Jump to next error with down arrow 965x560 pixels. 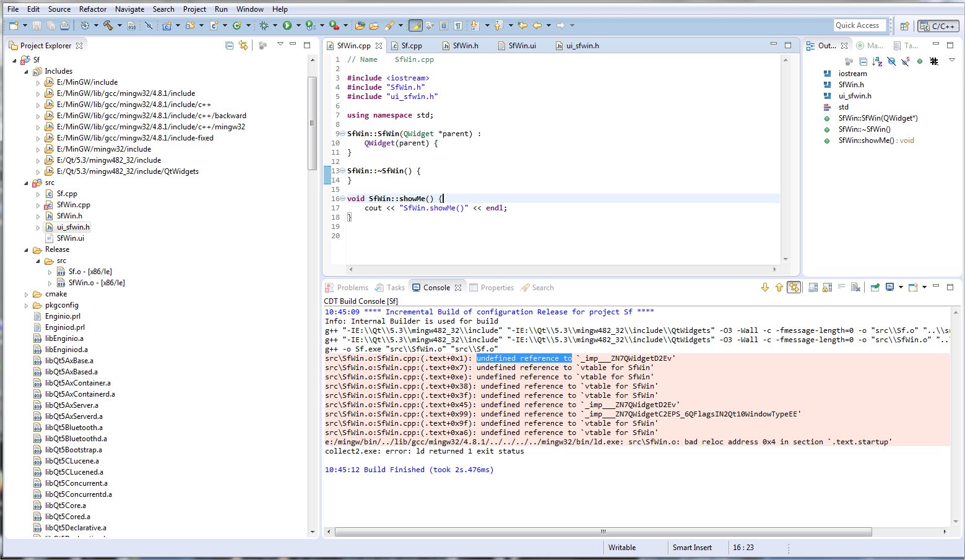pos(764,287)
